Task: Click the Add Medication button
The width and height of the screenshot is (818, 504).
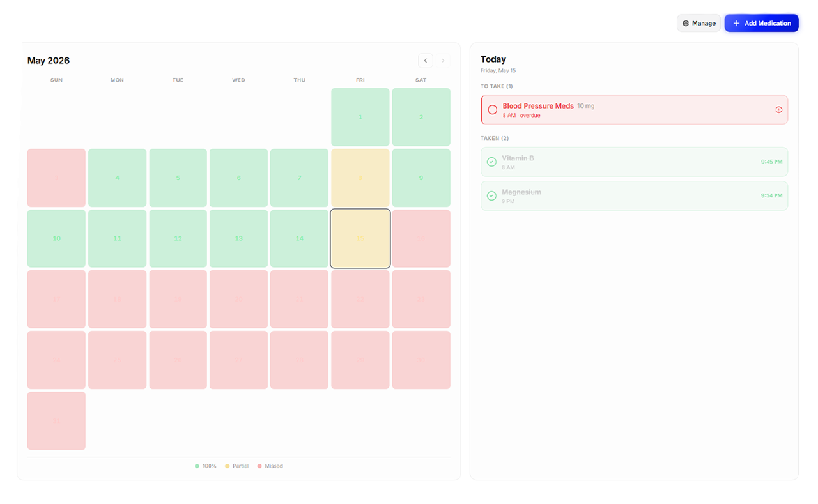Action: [x=761, y=23]
